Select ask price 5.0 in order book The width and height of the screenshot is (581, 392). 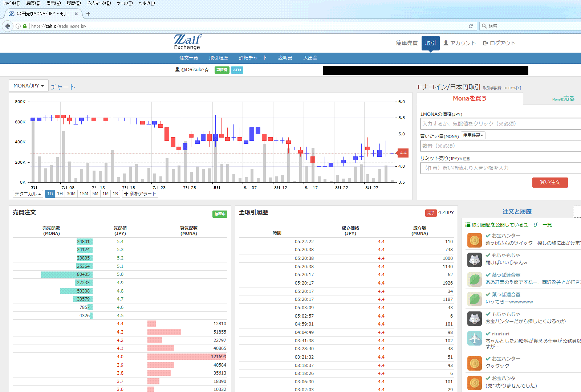120,274
